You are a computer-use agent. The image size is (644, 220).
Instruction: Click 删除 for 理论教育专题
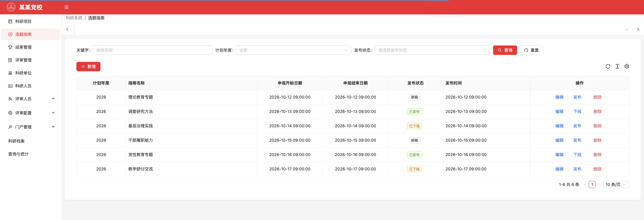click(597, 97)
